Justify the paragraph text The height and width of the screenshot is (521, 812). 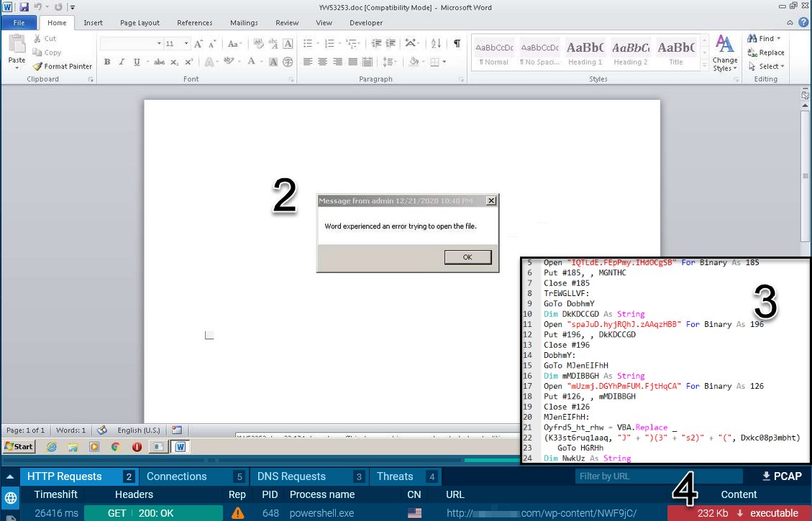352,62
